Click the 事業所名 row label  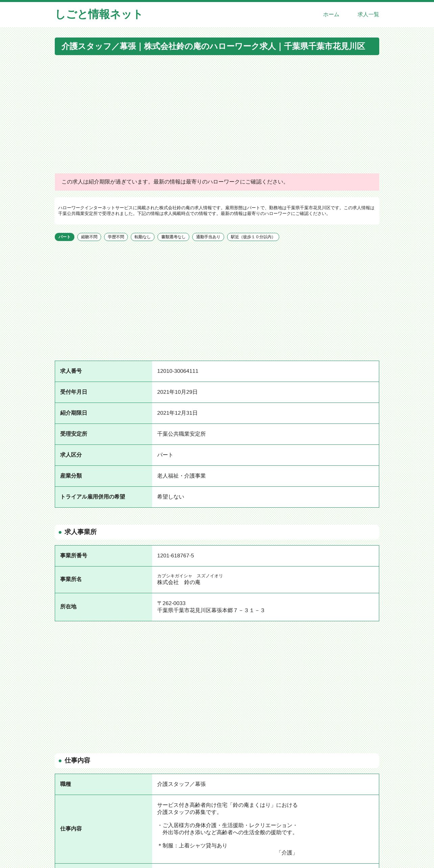[71, 579]
